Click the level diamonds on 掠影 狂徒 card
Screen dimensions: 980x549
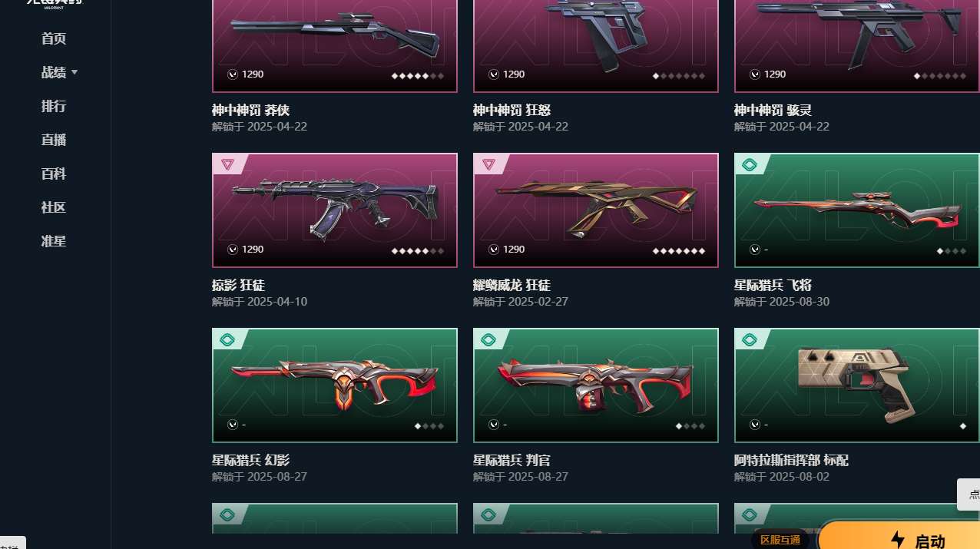[x=418, y=250]
